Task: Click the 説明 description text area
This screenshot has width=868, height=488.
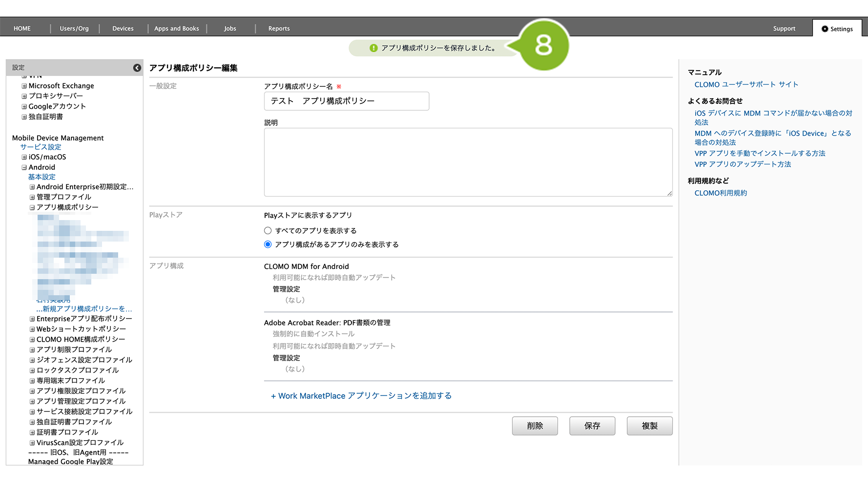Action: coord(468,162)
